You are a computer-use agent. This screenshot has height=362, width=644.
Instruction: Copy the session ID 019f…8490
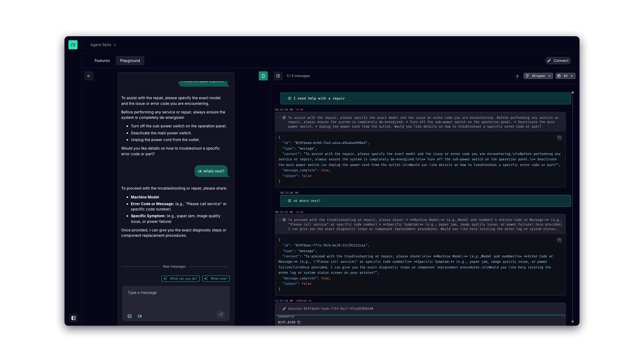pyautogui.click(x=299, y=322)
